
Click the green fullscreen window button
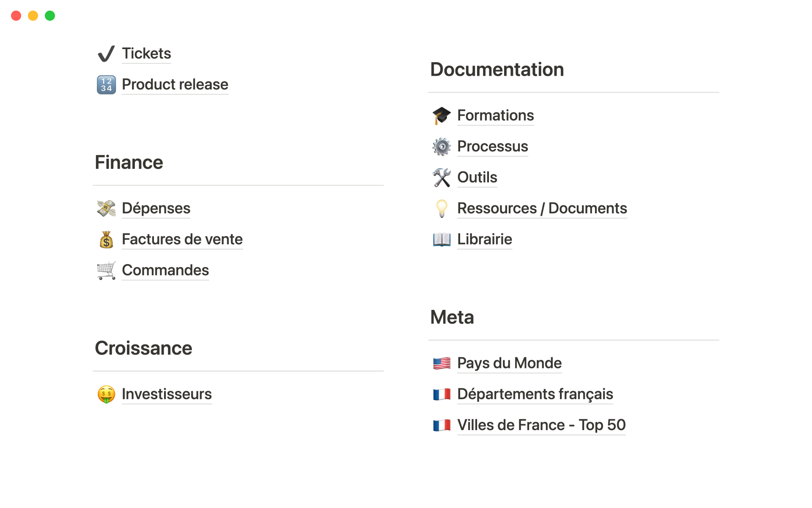point(50,16)
